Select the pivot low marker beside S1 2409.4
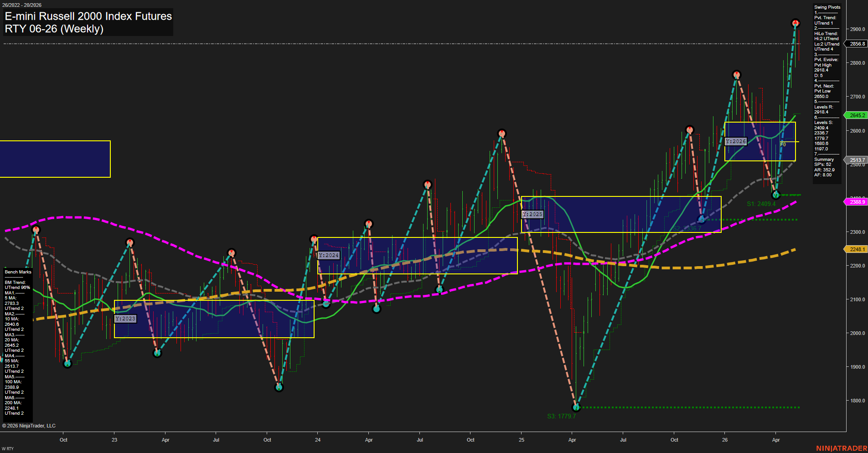This screenshot has height=453, width=868. tap(776, 195)
